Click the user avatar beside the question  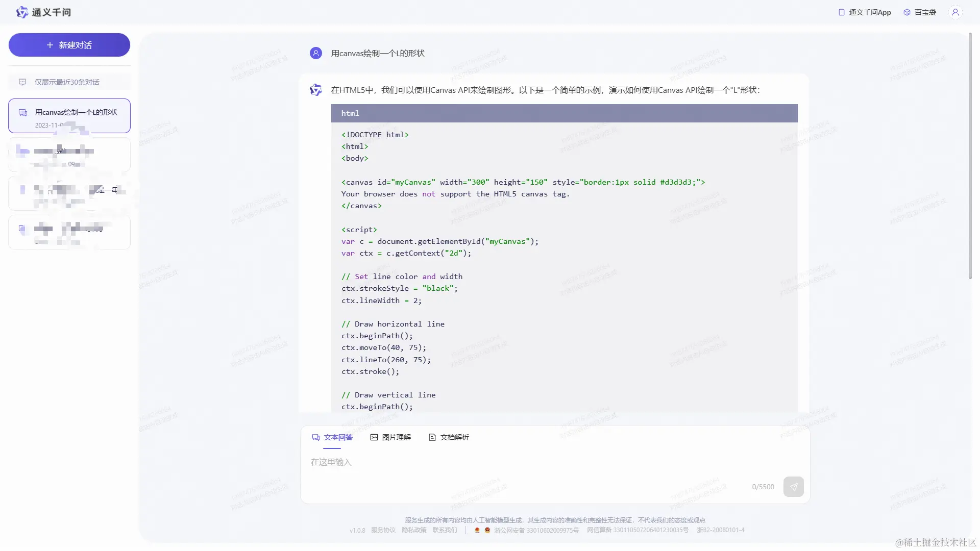click(x=316, y=53)
